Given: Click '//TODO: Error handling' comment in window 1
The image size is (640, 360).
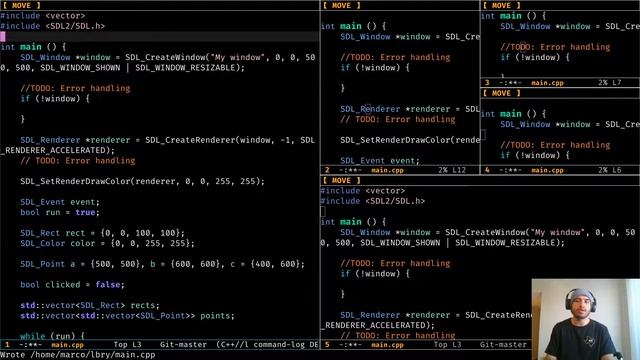Looking at the screenshot, I should point(75,88).
